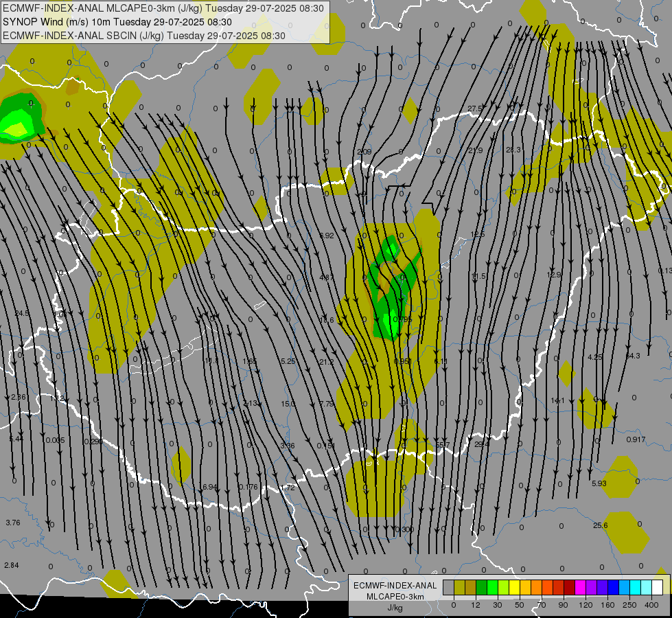The height and width of the screenshot is (618, 672).
Task: Click the map value 64.3
Action: [x=633, y=356]
